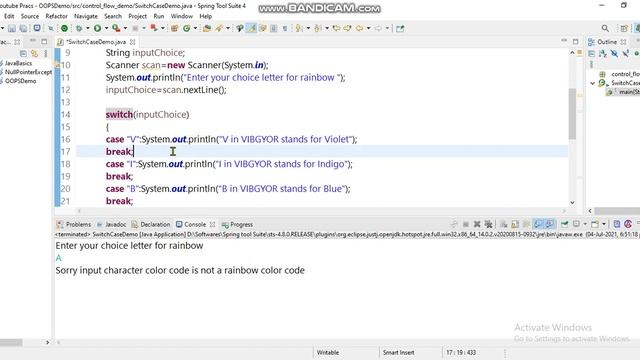
Task: Open the Open Console dropdown arrow
Action: coord(604,224)
